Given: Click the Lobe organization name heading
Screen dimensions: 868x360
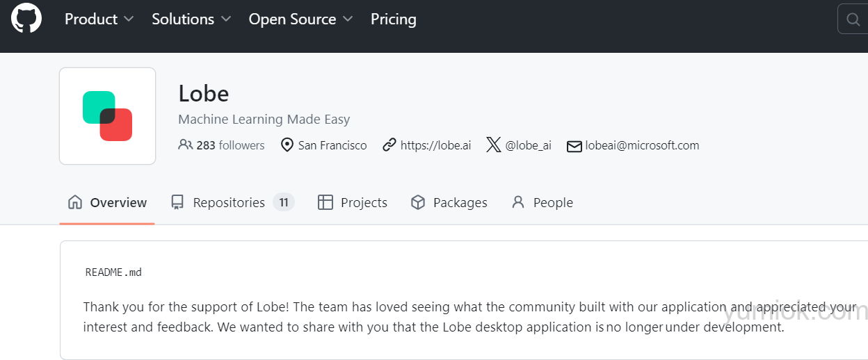Looking at the screenshot, I should pos(204,93).
